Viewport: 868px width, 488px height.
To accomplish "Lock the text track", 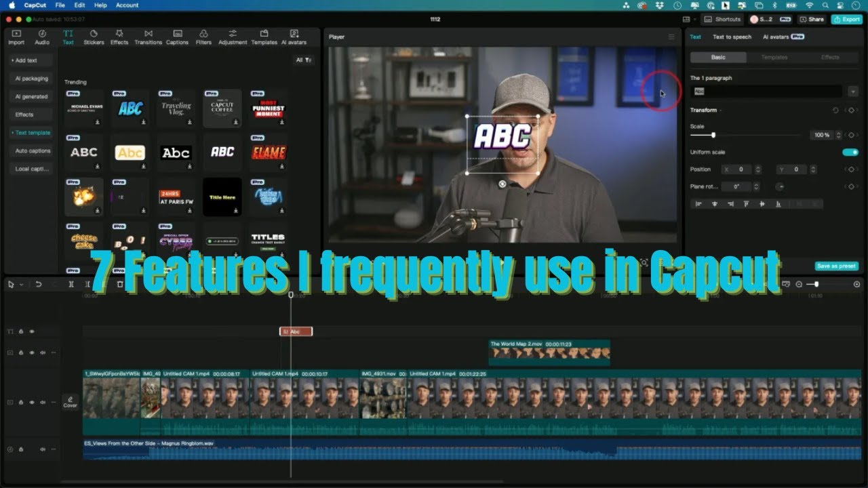I will point(21,331).
